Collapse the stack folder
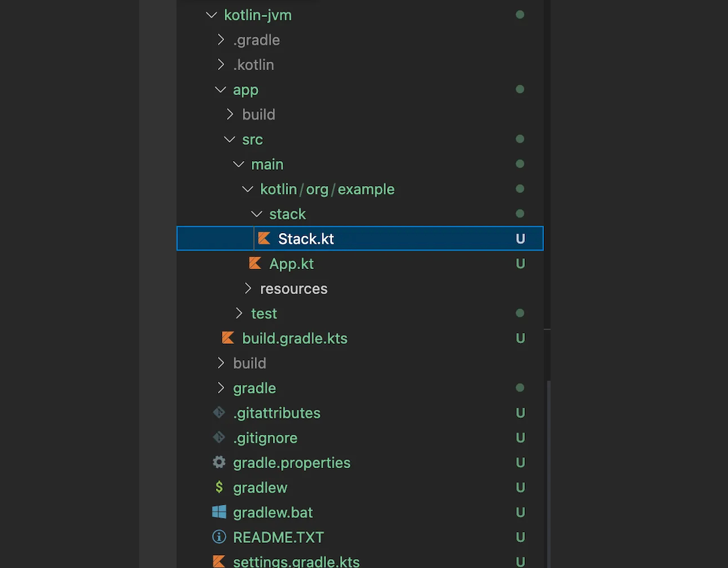The width and height of the screenshot is (728, 568). (257, 214)
